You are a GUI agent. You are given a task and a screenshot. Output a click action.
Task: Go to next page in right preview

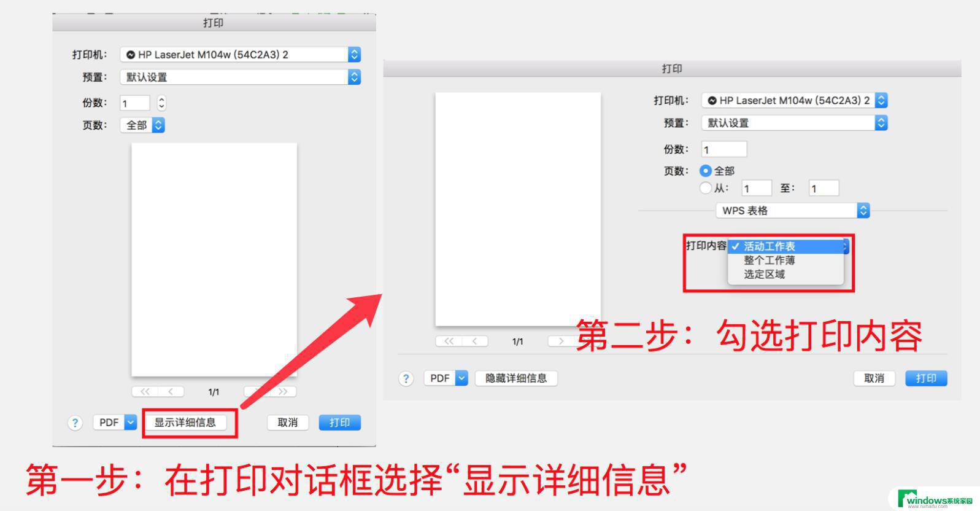[x=561, y=341]
